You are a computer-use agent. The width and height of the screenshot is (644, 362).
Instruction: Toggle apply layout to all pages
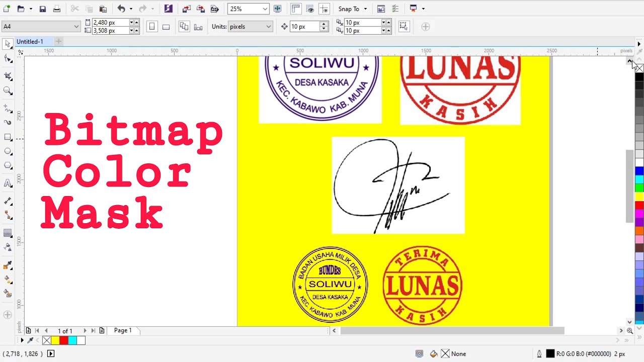(184, 27)
